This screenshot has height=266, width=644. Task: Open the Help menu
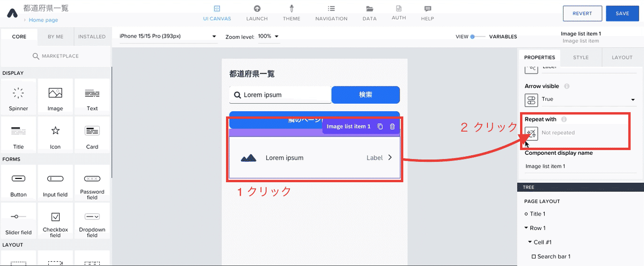427,13
